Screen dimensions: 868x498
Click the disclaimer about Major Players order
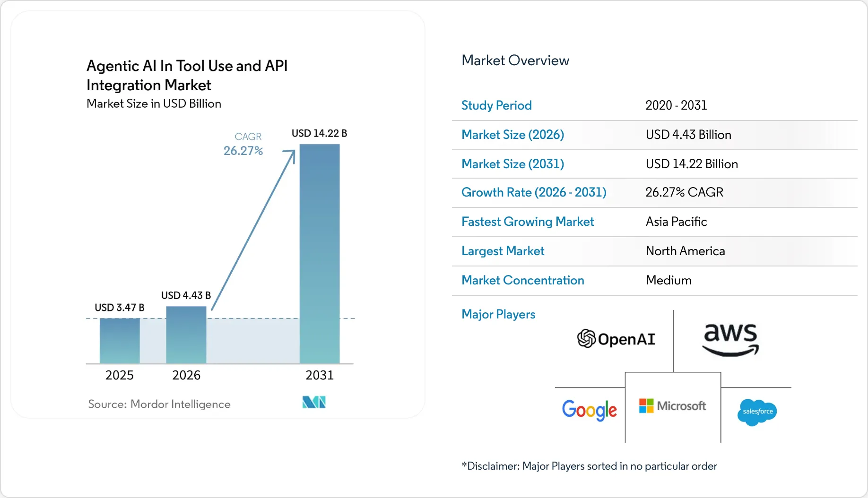pos(589,466)
